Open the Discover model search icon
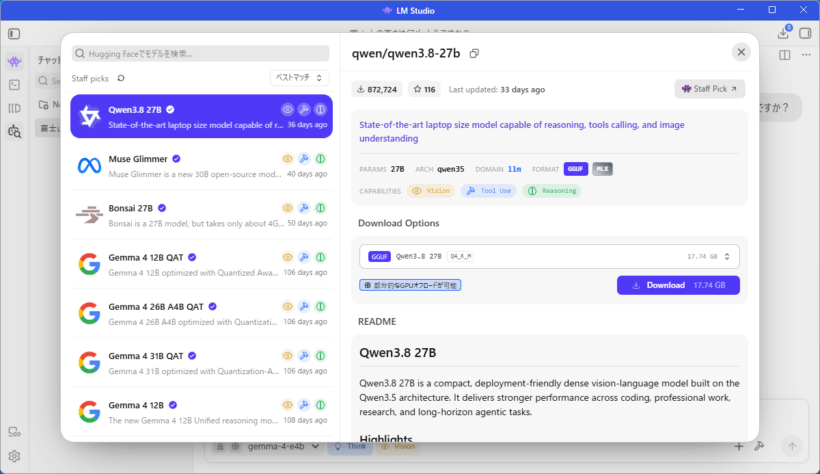The image size is (820, 474). click(x=14, y=131)
